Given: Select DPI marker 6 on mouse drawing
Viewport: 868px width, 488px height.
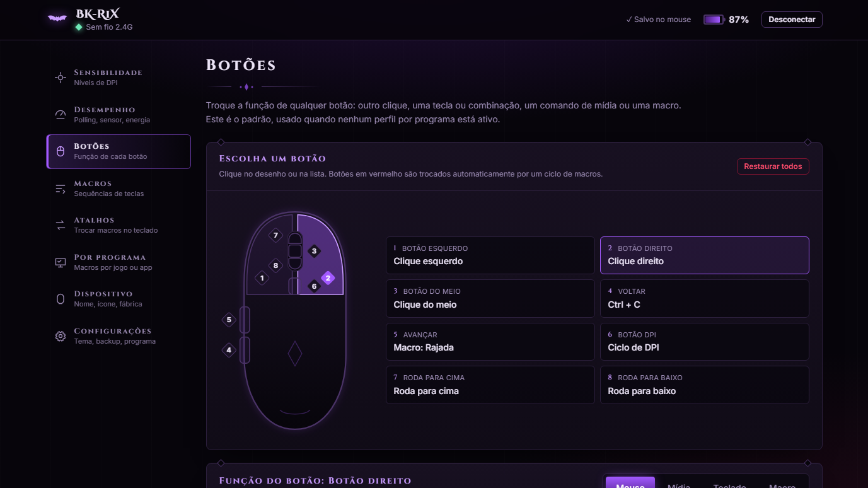Looking at the screenshot, I should pos(314,286).
